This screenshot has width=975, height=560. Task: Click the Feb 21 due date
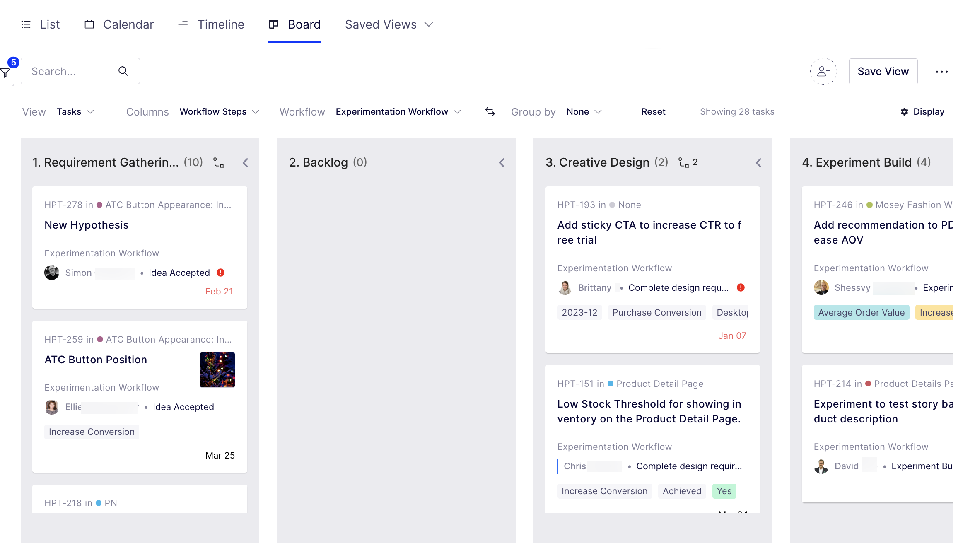[219, 292]
